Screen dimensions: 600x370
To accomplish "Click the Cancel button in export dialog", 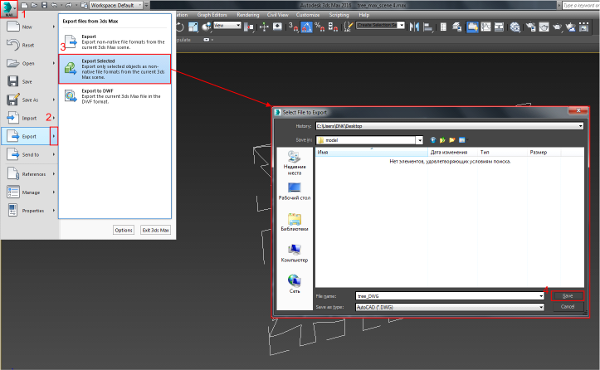I will coord(567,306).
